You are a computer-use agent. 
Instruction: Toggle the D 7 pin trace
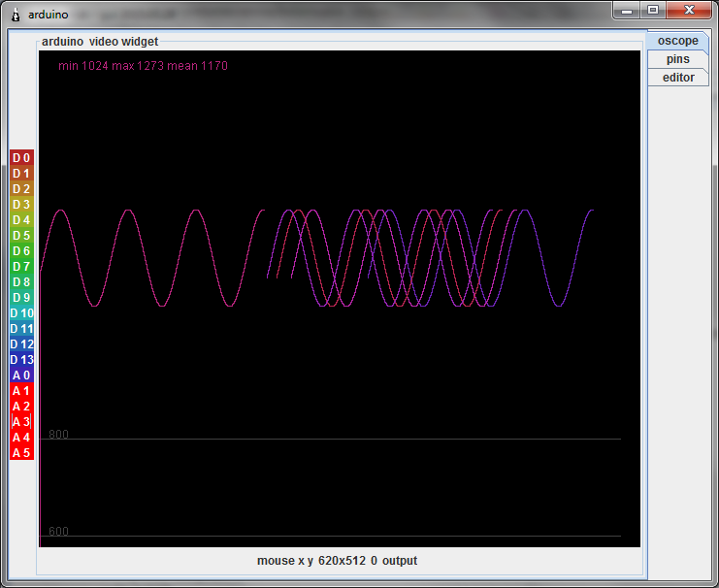coord(21,267)
